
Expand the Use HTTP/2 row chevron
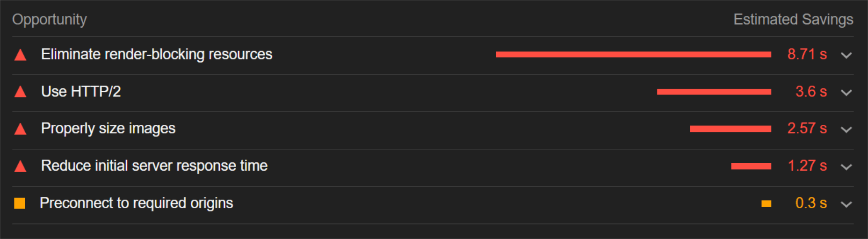point(846,93)
